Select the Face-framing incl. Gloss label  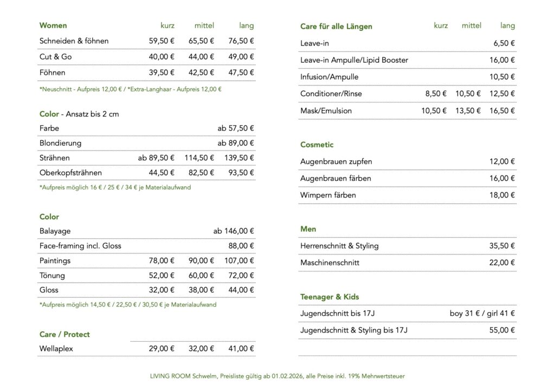pyautogui.click(x=80, y=246)
